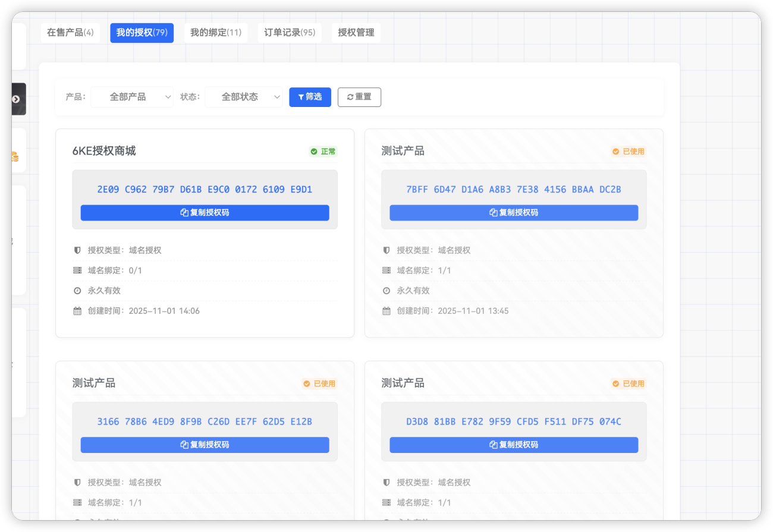773x532 pixels.
Task: Click clock icon beside permanent validity in 6KE card
Action: (77, 291)
